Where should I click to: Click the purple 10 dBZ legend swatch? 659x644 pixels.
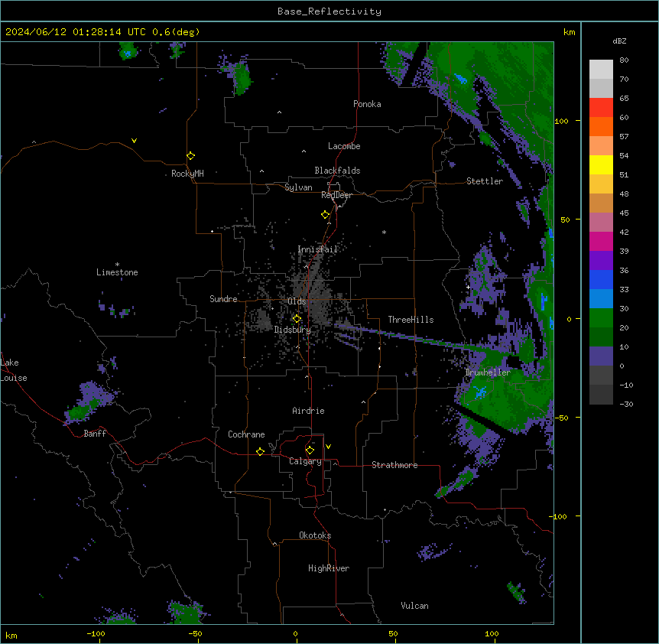601,356
